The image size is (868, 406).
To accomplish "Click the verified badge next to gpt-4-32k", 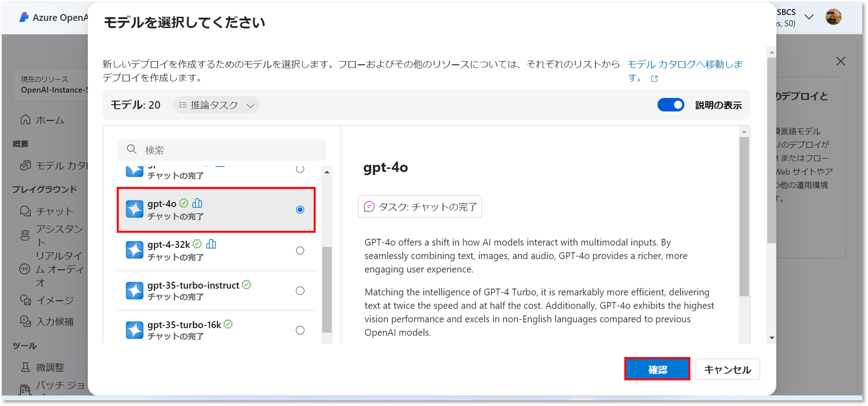I will [x=198, y=244].
